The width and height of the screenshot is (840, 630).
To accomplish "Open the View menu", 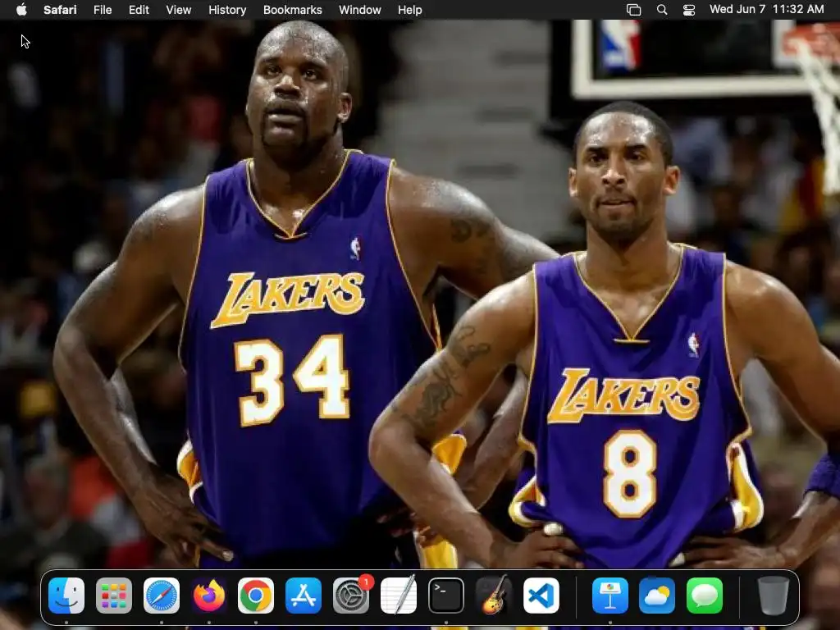I will tap(178, 10).
